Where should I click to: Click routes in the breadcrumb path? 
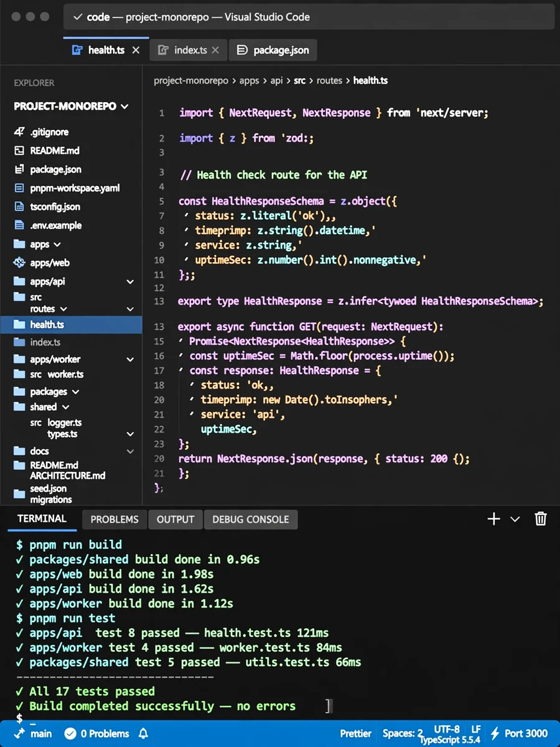(329, 80)
